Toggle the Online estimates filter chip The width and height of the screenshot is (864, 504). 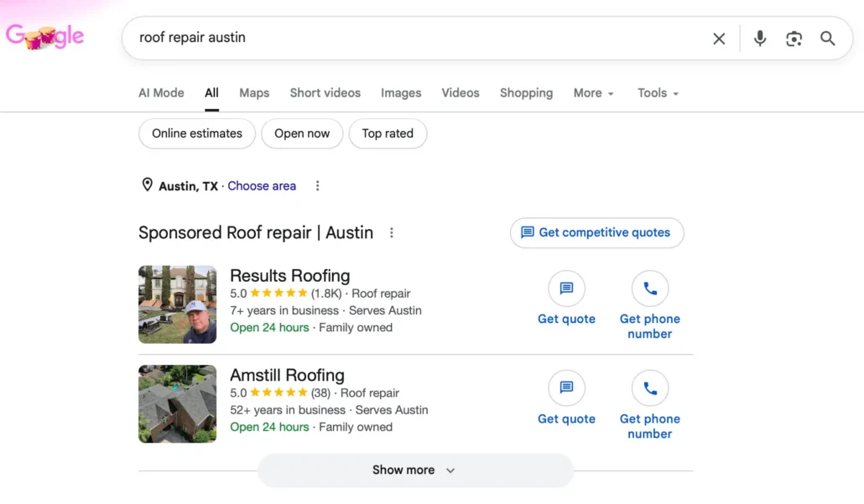[x=197, y=134]
